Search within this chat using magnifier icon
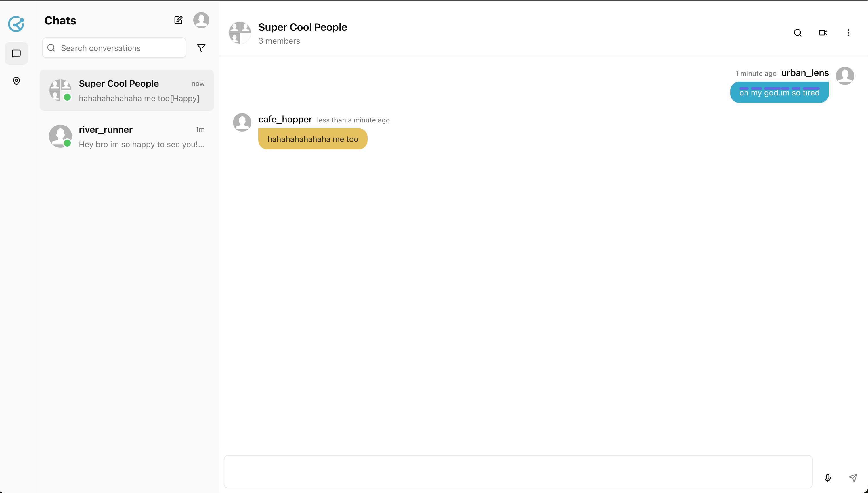Viewport: 868px width, 493px height. 798,33
